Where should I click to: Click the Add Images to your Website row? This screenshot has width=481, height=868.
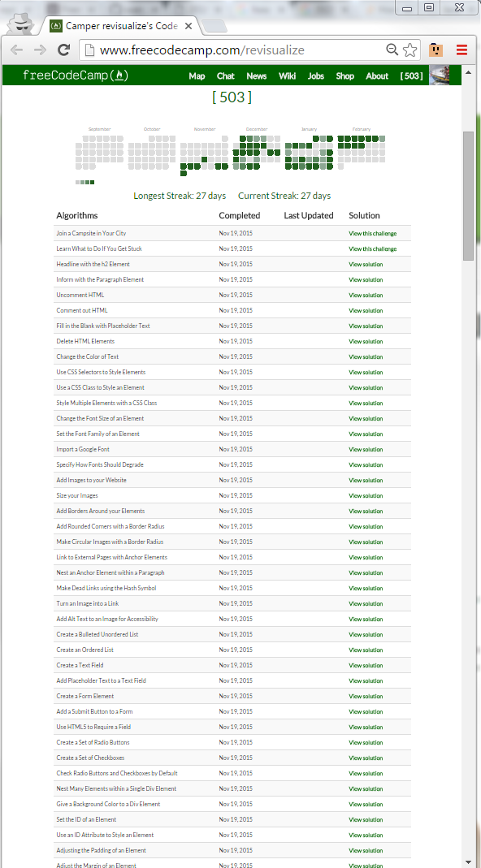(232, 481)
